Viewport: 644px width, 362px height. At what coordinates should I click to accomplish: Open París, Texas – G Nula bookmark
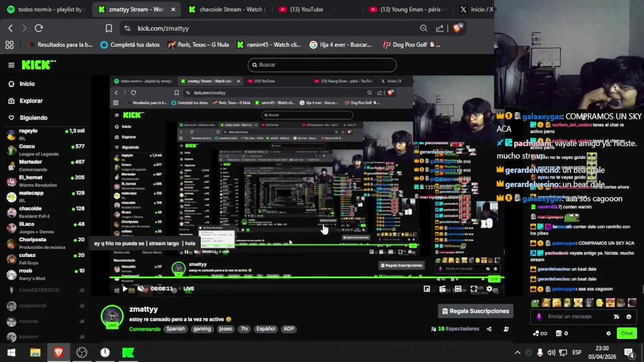(198, 45)
